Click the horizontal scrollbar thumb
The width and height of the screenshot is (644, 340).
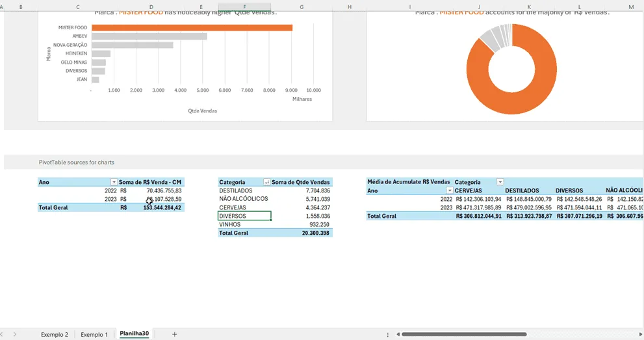click(x=464, y=334)
